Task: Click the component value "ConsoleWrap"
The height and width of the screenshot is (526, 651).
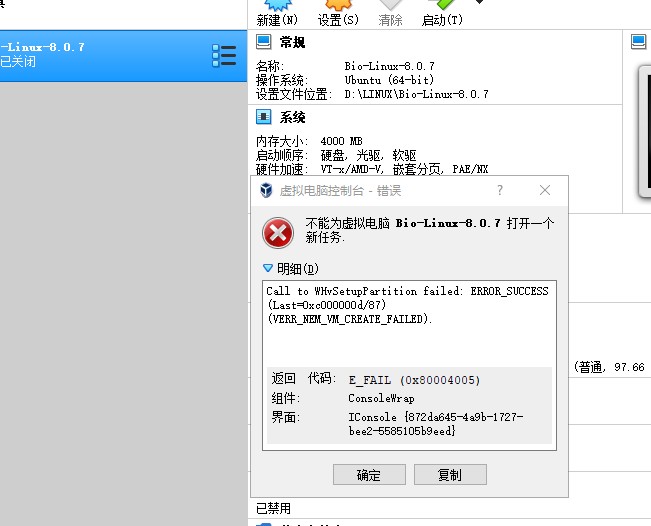Action: pos(381,398)
